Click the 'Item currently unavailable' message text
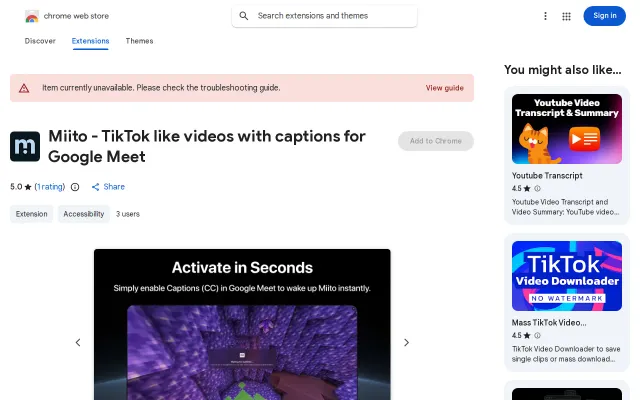 click(161, 88)
